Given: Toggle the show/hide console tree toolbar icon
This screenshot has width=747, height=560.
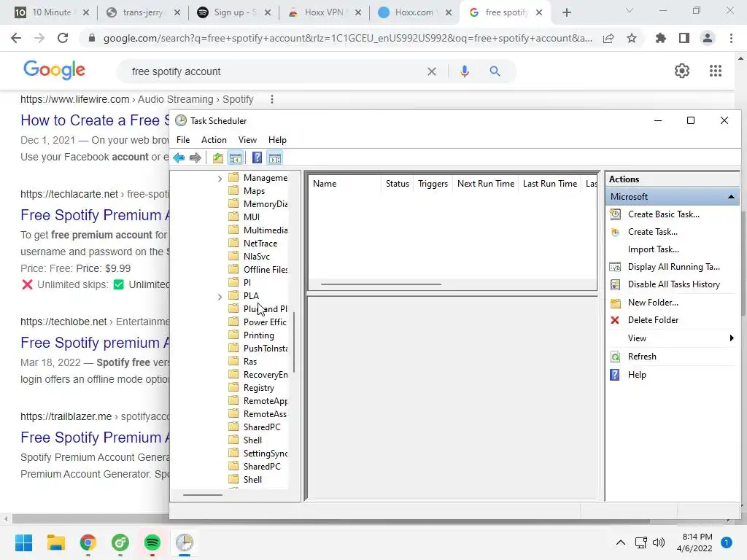Looking at the screenshot, I should tap(236, 157).
